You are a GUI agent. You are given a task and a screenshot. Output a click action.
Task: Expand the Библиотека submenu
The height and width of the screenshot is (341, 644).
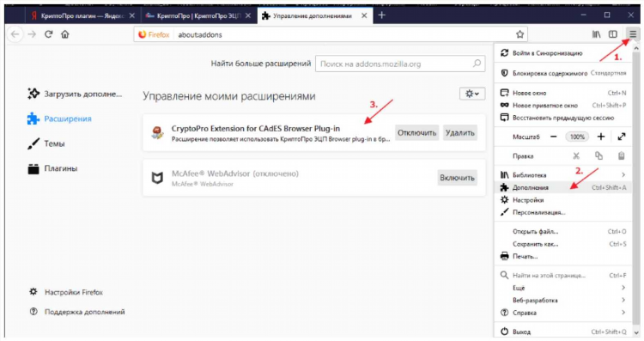[x=562, y=175]
